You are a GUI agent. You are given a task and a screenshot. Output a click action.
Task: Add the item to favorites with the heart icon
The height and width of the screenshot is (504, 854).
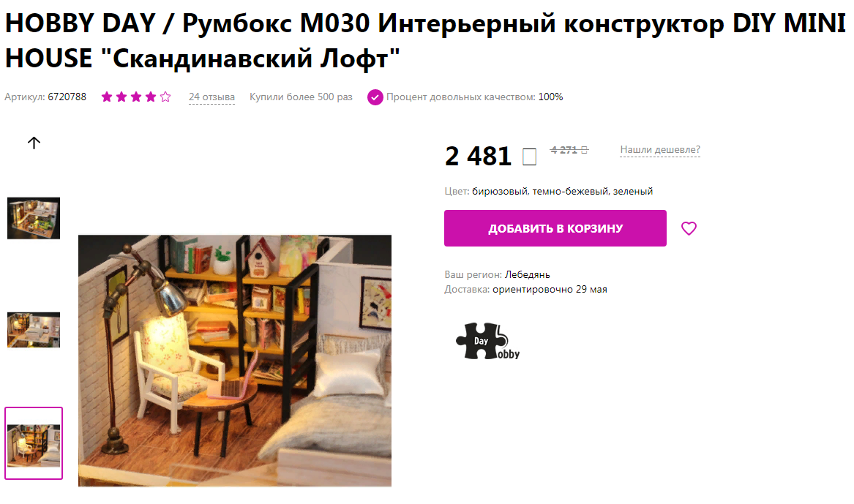tap(689, 229)
